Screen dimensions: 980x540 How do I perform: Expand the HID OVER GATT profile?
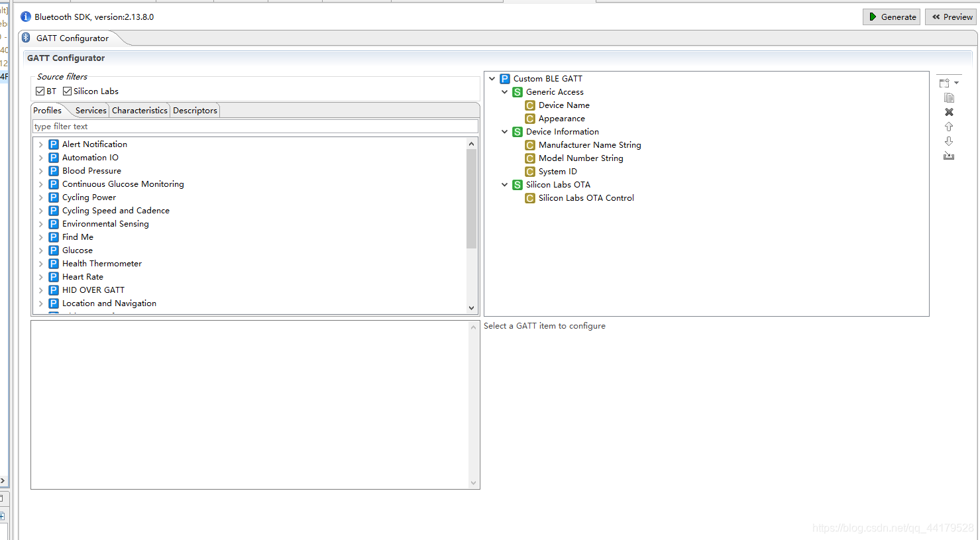40,290
